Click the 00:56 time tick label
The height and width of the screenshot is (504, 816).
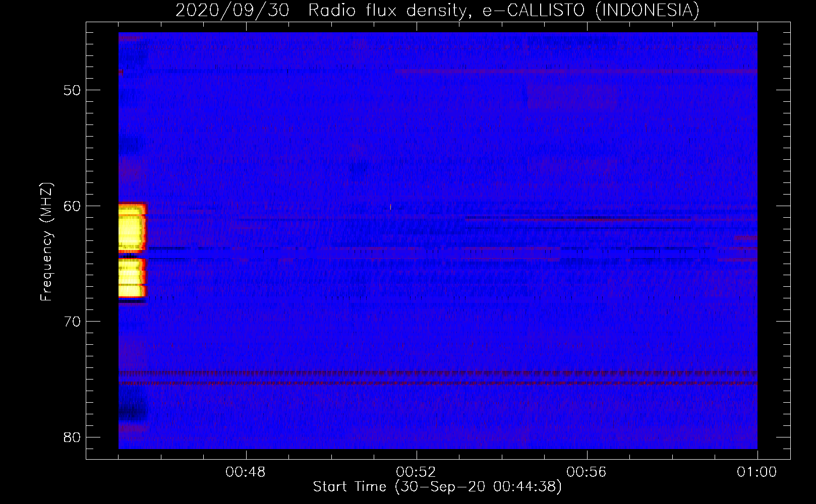tap(587, 472)
